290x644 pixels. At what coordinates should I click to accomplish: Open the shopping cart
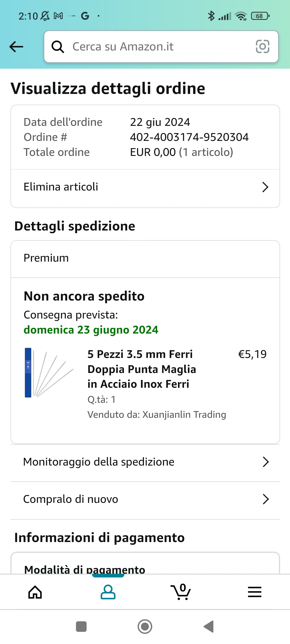(181, 592)
